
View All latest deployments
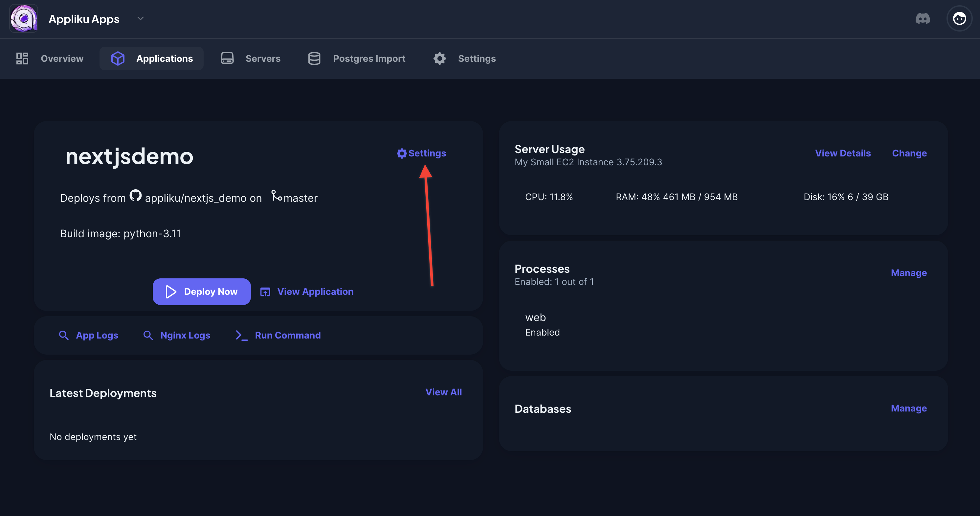click(444, 392)
